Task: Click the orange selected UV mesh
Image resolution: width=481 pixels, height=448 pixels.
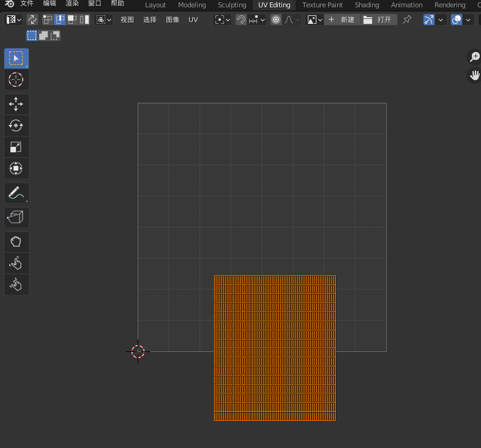Action: (x=275, y=348)
